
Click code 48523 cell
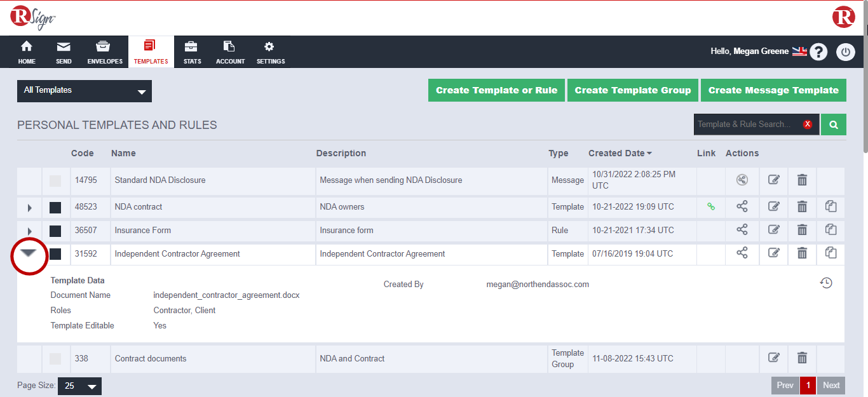90,207
